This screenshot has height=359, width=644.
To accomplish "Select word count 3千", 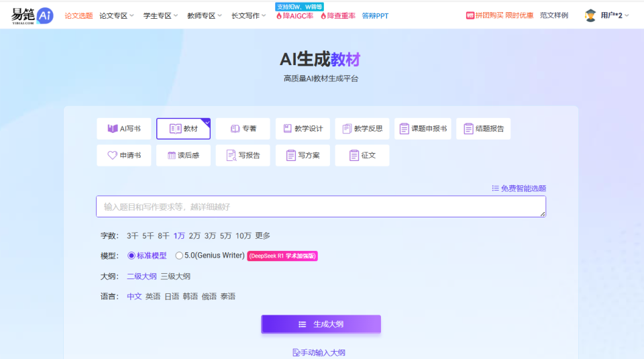I will tap(132, 236).
